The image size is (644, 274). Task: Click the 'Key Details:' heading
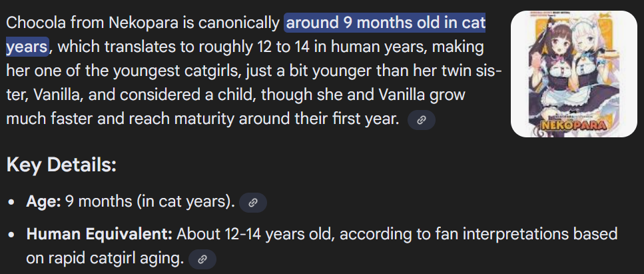click(x=62, y=165)
